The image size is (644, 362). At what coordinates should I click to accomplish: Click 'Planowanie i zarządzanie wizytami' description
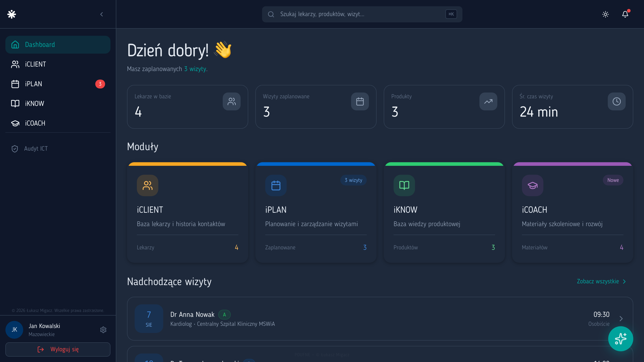pos(311,224)
